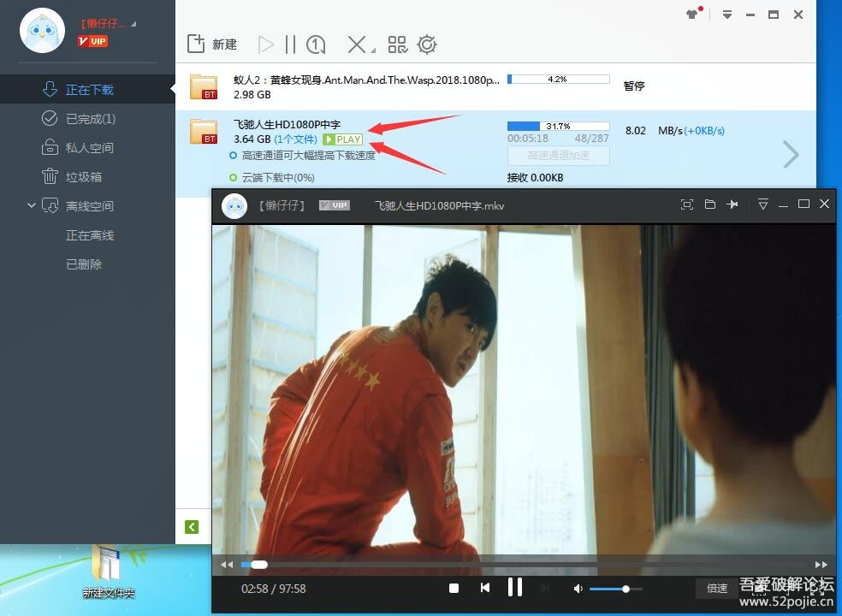The height and width of the screenshot is (616, 842).
Task: Collapse the 离线空间 tree arrow
Action: (32, 205)
